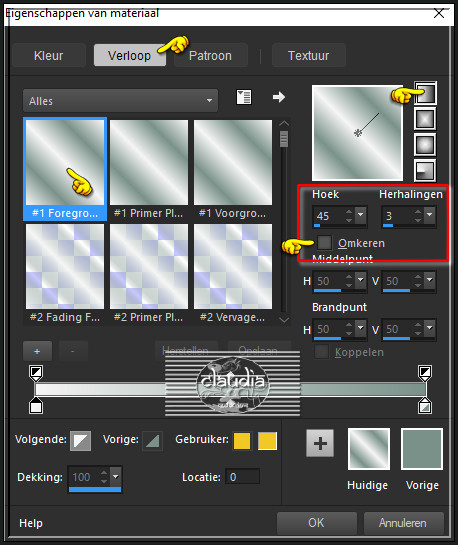Click the right arrow icon beside Alles

point(279,97)
